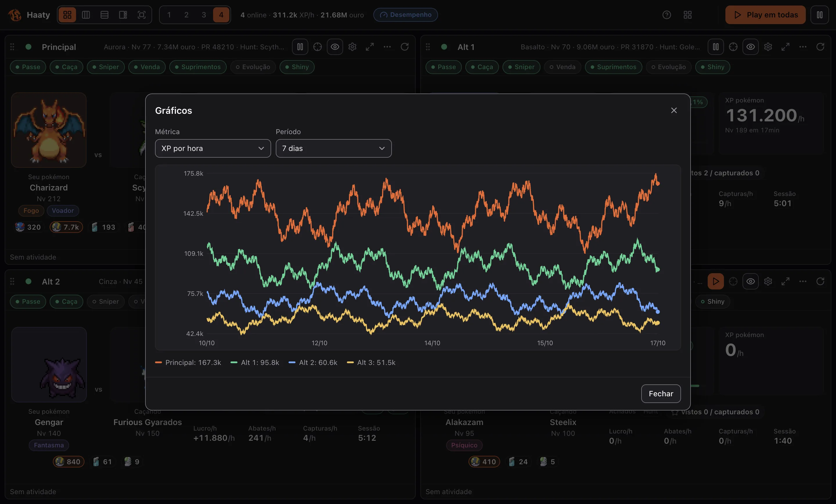Start the Alt 3 bot with play icon

tap(716, 281)
